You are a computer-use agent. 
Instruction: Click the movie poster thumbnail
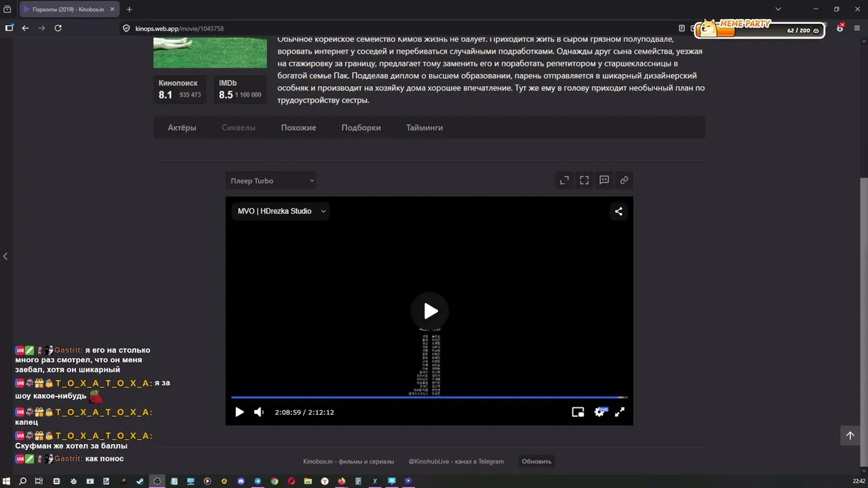click(x=210, y=52)
